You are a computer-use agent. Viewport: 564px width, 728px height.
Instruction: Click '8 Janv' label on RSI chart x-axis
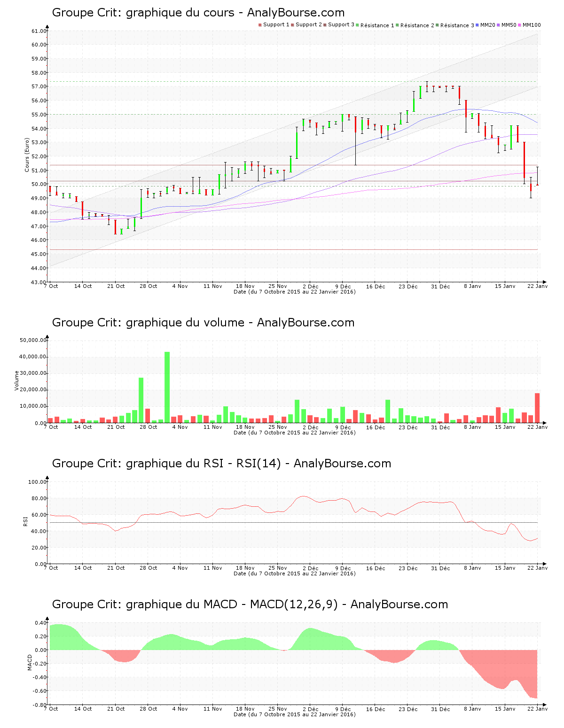(x=472, y=568)
